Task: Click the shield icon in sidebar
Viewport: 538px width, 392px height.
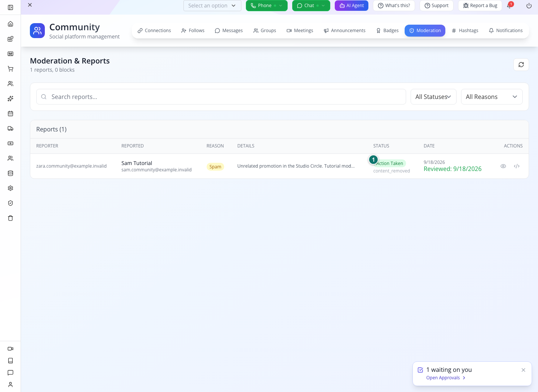Action: click(x=10, y=203)
